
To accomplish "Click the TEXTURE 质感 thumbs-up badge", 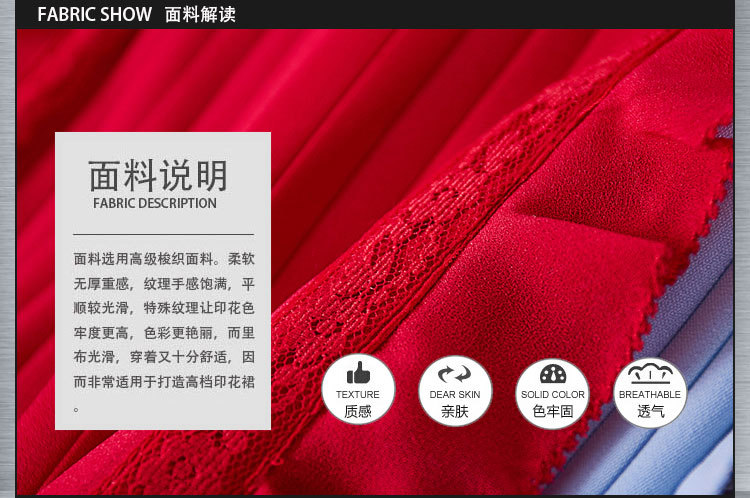I will [358, 389].
